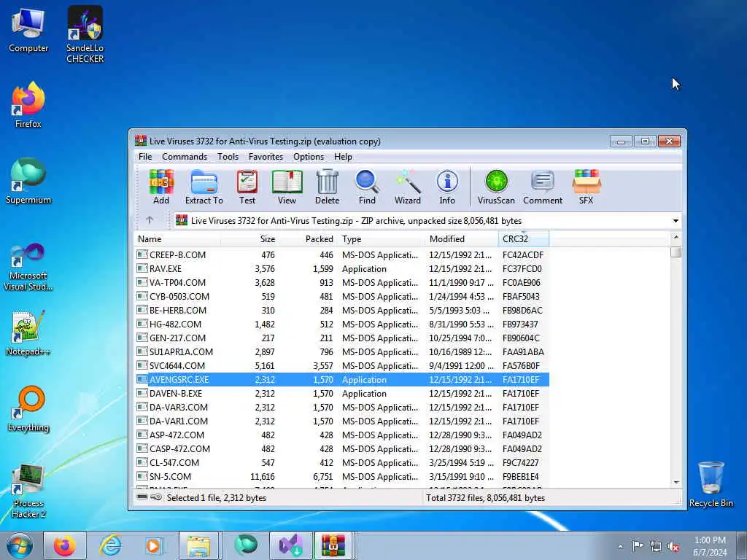Select the CYB-0503.COM file
747x560 pixels.
341,296
